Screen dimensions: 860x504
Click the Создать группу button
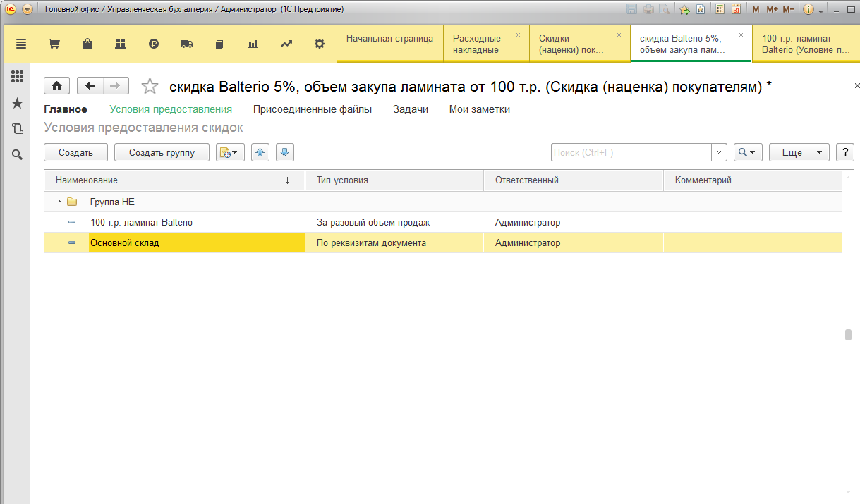click(x=162, y=152)
